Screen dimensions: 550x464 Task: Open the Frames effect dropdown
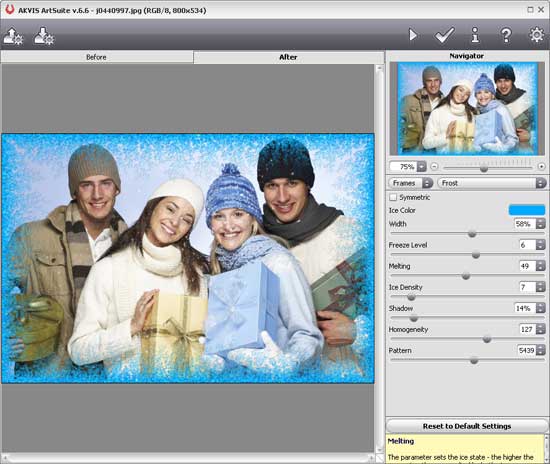tap(411, 183)
